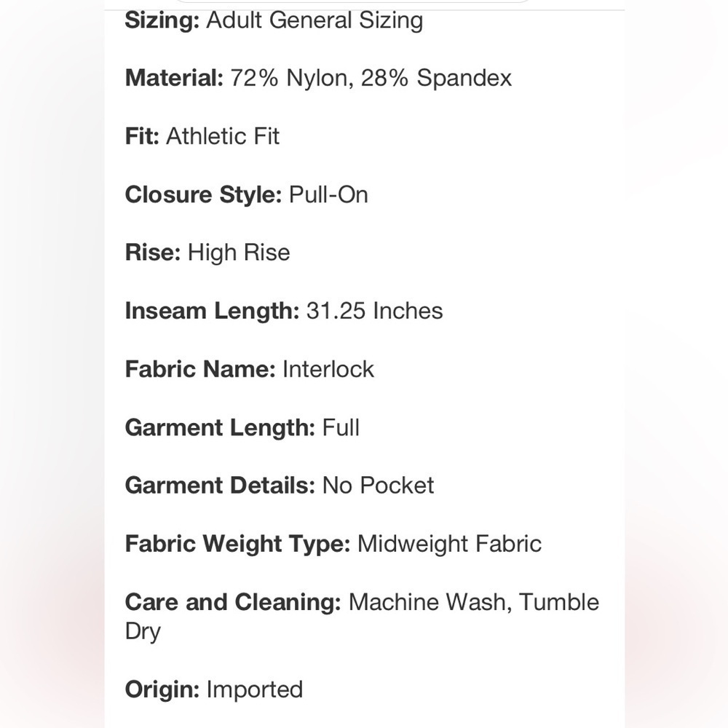
Task: Select the No Pocket value
Action: [x=378, y=486]
